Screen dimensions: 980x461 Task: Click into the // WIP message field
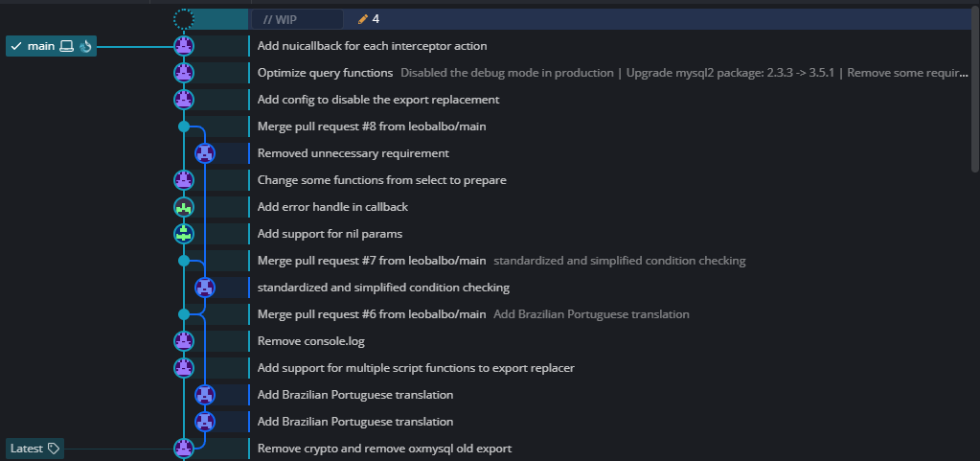(297, 18)
